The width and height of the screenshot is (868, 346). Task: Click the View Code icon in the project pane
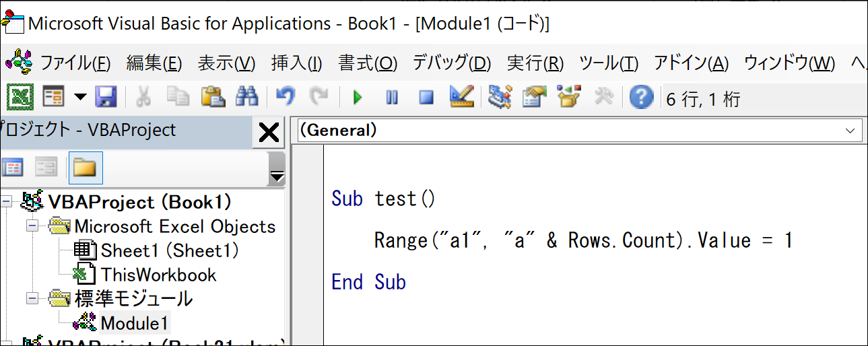click(12, 168)
